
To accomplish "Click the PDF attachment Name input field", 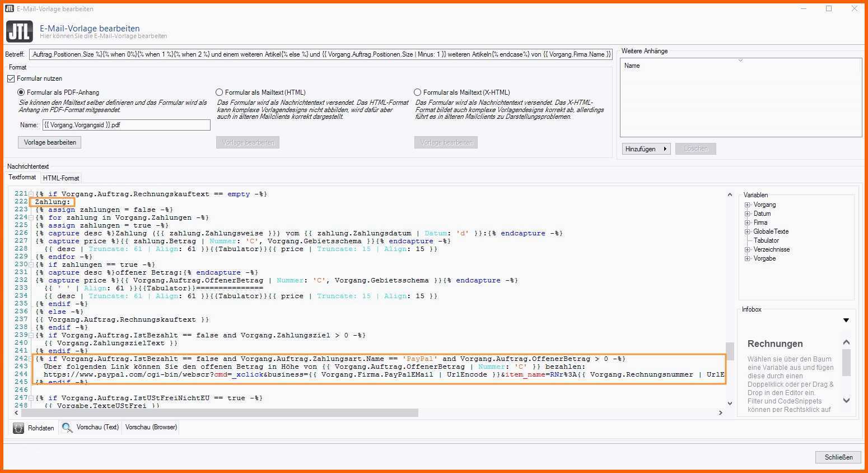I will point(126,125).
